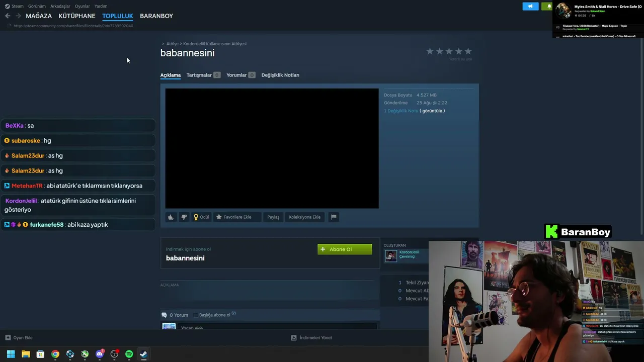Screen dimensions: 644x362
Task: Open the BARANBOY profile section
Action: pos(156,16)
